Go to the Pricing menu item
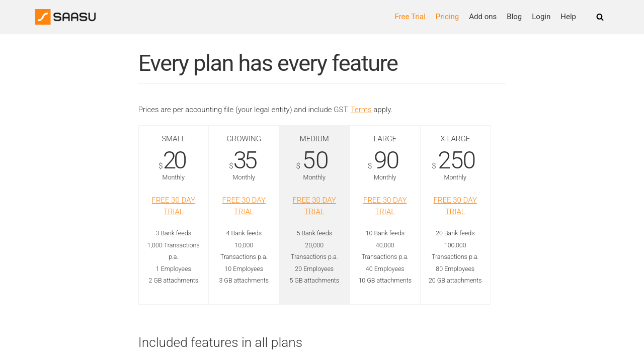This screenshot has width=644, height=362. pos(447,17)
